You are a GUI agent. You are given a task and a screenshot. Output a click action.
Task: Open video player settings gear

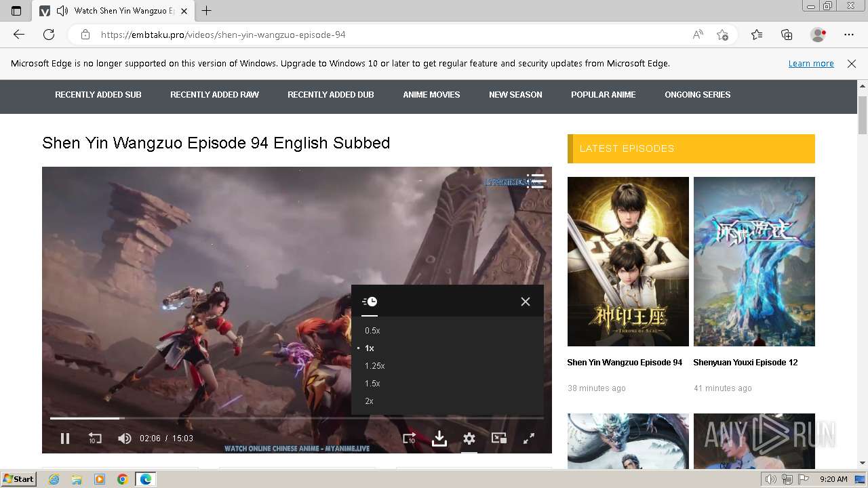469,439
